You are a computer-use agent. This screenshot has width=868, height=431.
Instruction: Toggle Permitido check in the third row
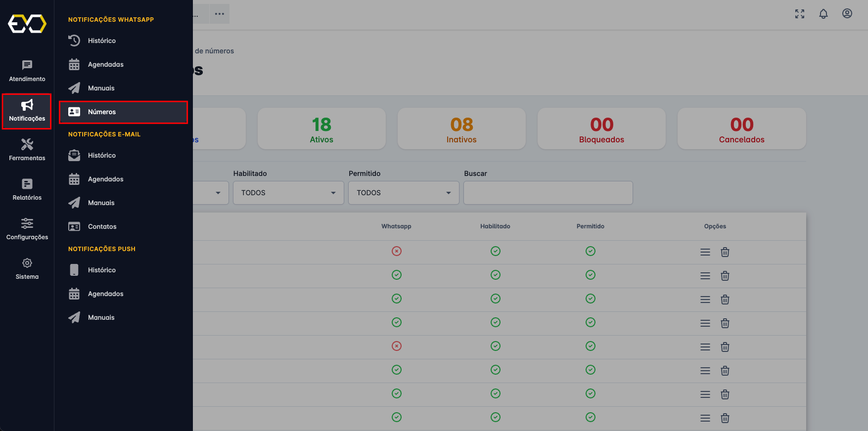tap(590, 299)
